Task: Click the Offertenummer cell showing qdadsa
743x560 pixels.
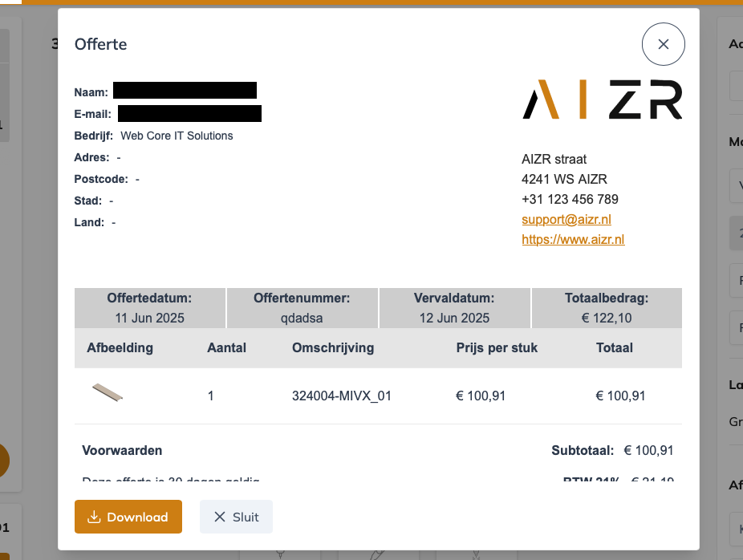Action: 302,319
